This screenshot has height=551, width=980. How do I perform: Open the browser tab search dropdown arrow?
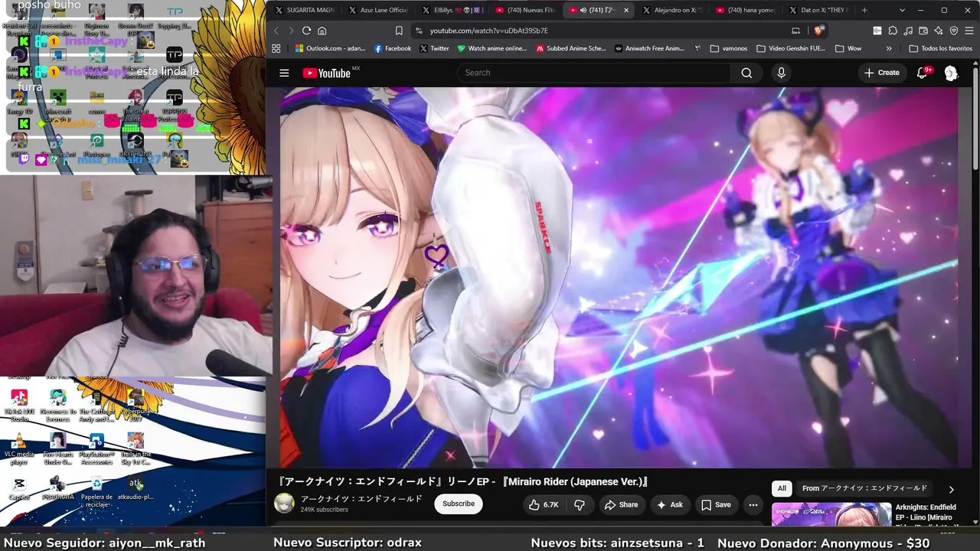[x=903, y=10]
